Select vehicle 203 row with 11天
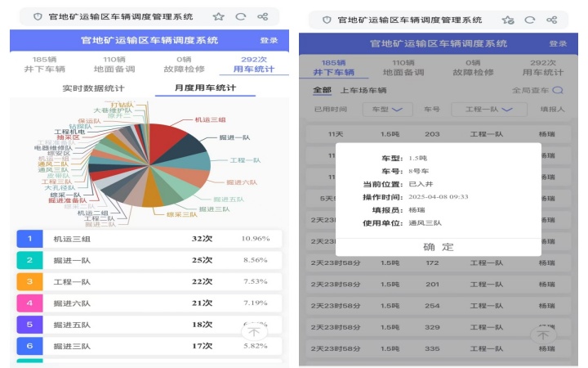588x368 pixels. [433, 134]
